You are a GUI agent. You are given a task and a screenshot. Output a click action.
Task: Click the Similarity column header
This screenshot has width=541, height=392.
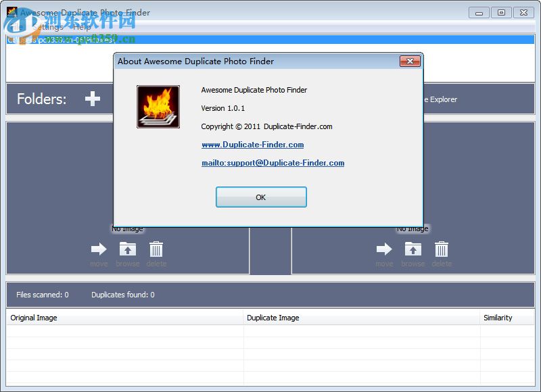(x=498, y=318)
